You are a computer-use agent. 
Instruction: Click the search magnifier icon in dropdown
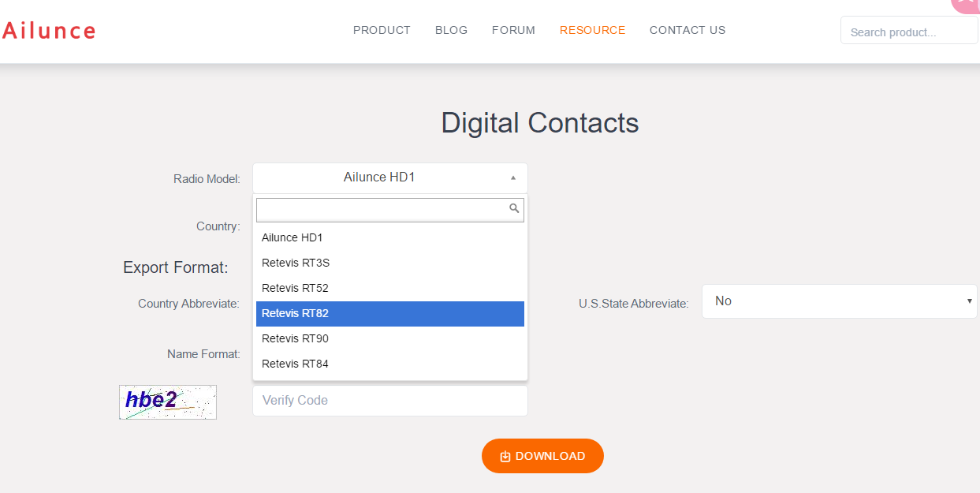(x=514, y=208)
